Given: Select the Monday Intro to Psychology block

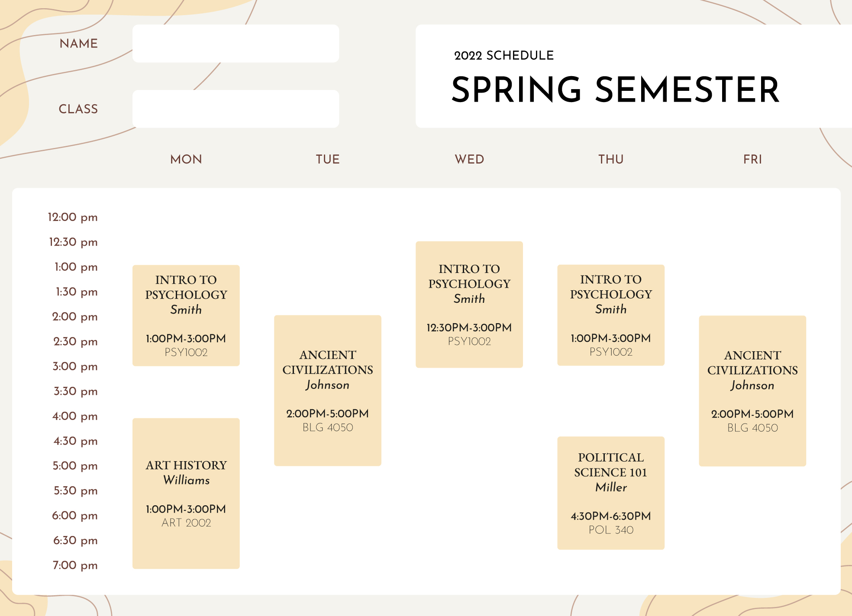Looking at the screenshot, I should [186, 315].
